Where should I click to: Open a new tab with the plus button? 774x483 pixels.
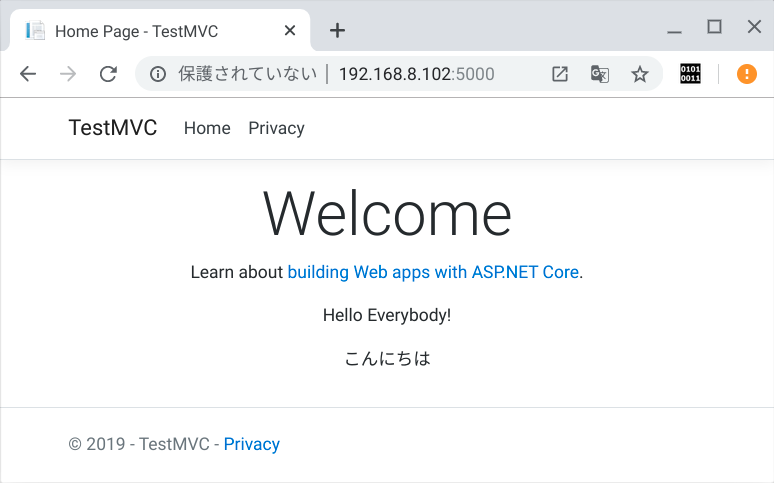[x=338, y=31]
